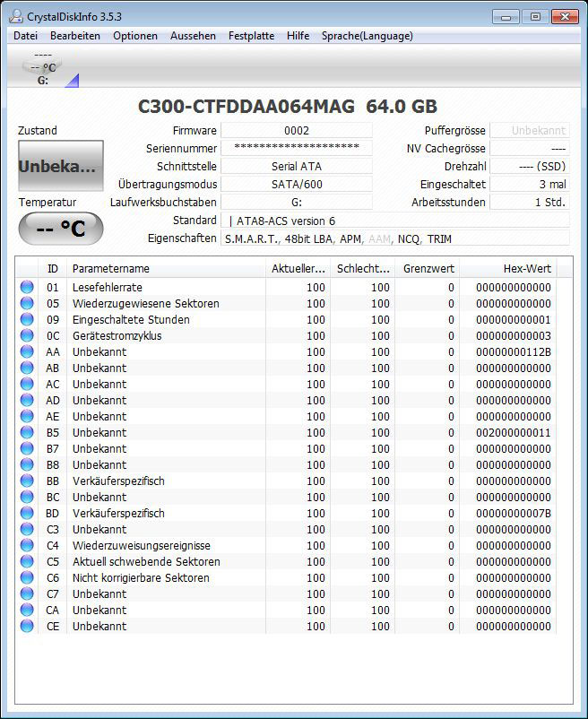Click status orb for Nicht korrigierbare Sektoren
Viewport: 588px width, 719px height.
coord(27,577)
